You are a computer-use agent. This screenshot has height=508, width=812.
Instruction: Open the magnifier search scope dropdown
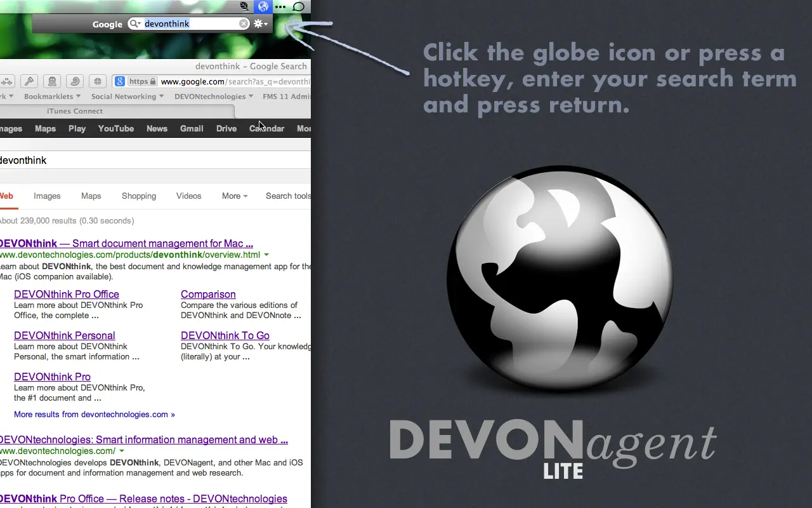point(134,23)
